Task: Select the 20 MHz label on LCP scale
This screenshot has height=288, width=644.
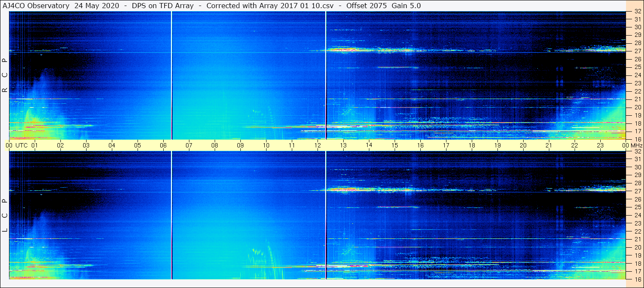Action: pos(638,247)
